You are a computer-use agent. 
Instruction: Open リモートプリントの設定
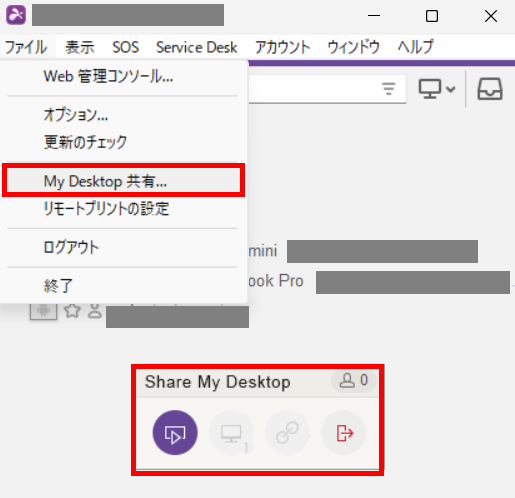click(123, 209)
